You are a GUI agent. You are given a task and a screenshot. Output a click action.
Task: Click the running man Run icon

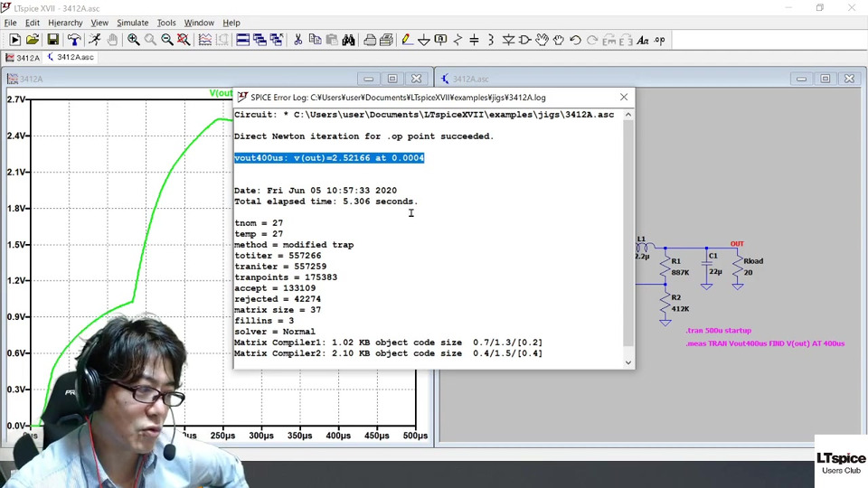95,40
